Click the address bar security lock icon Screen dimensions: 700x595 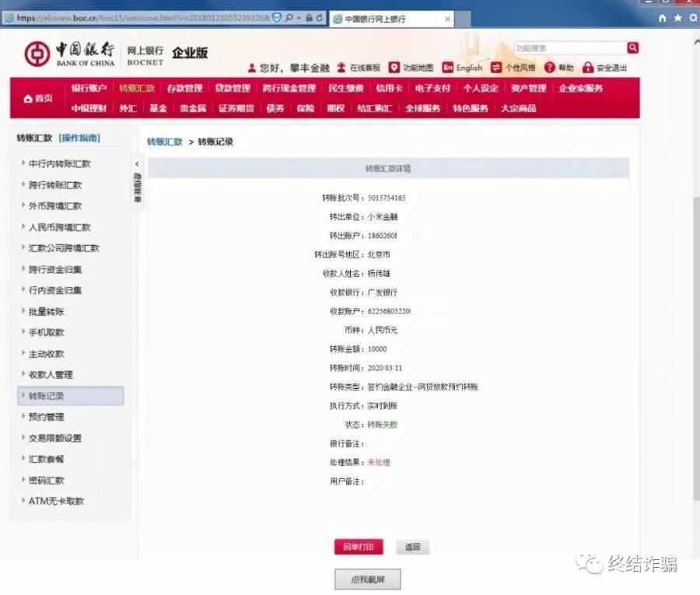pyautogui.click(x=309, y=18)
